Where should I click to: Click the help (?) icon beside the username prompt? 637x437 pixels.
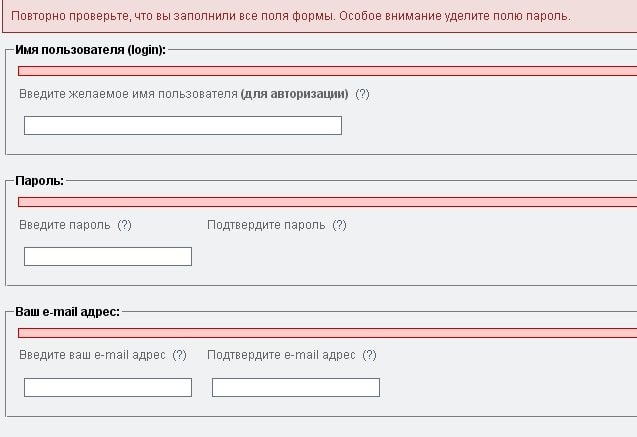pyautogui.click(x=362, y=94)
